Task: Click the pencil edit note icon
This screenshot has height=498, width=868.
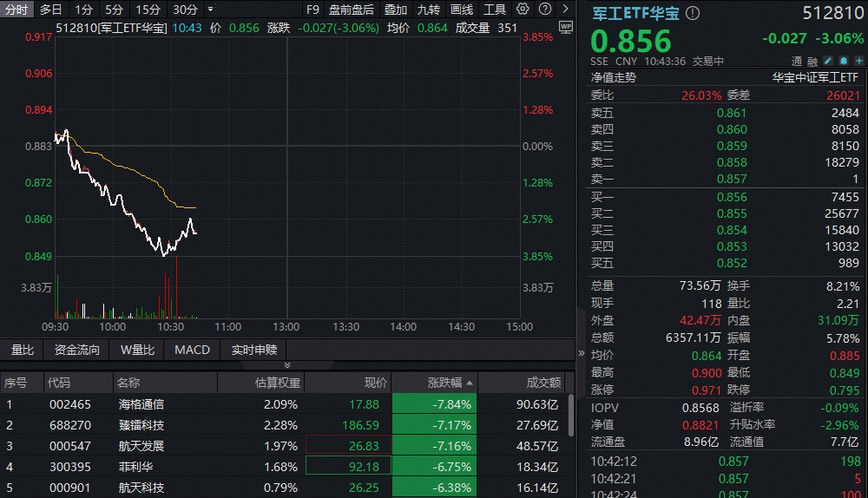Action: coord(828,62)
